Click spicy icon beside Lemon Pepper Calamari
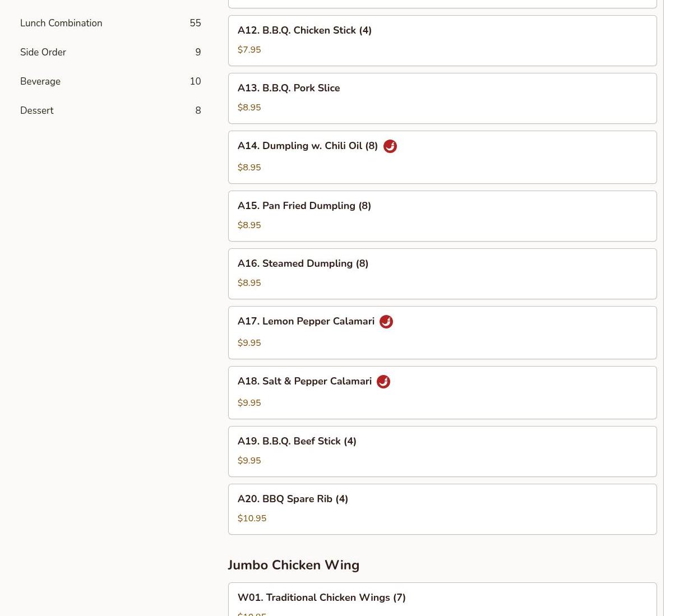 coord(386,322)
